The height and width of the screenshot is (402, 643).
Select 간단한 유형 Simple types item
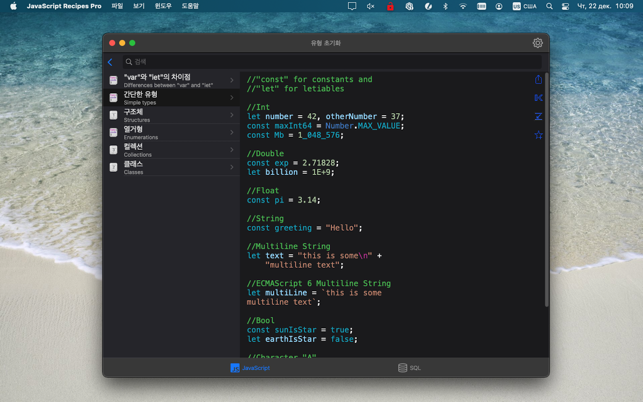coord(170,97)
